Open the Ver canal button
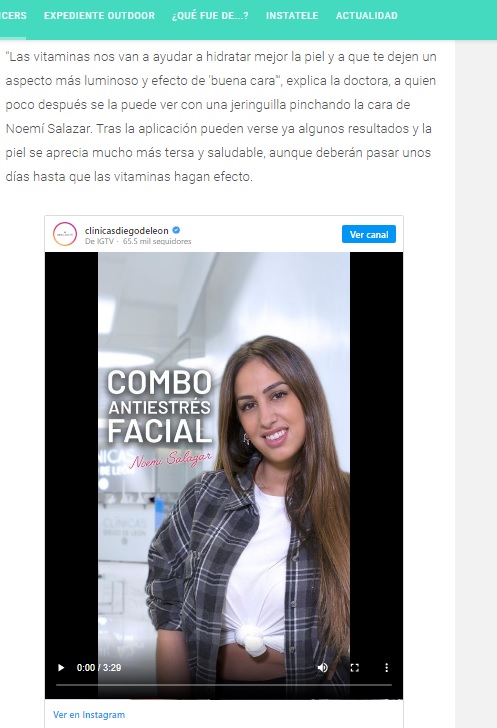The image size is (497, 728). coord(369,234)
